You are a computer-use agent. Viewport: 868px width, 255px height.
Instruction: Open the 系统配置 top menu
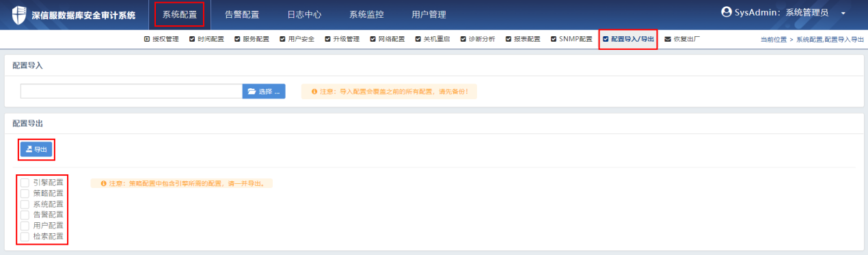click(x=179, y=14)
